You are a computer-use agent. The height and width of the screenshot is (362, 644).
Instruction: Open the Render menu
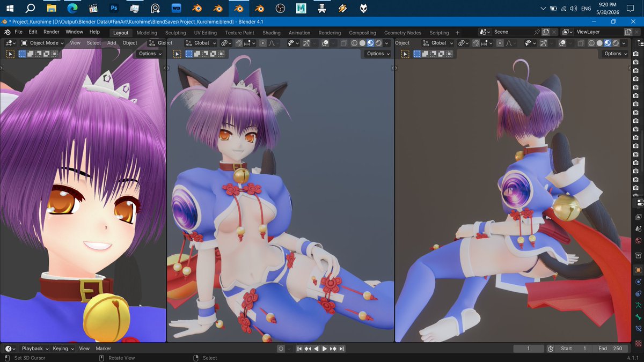tap(52, 32)
